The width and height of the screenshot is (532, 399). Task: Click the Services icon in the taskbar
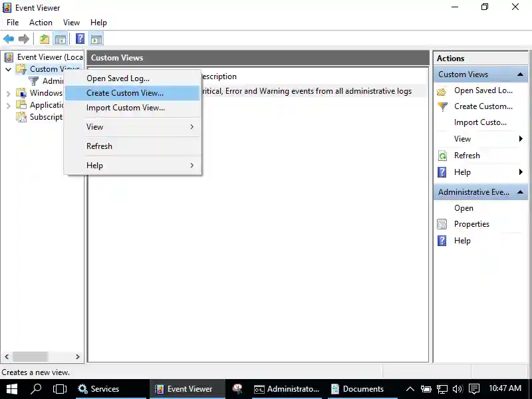coord(83,388)
